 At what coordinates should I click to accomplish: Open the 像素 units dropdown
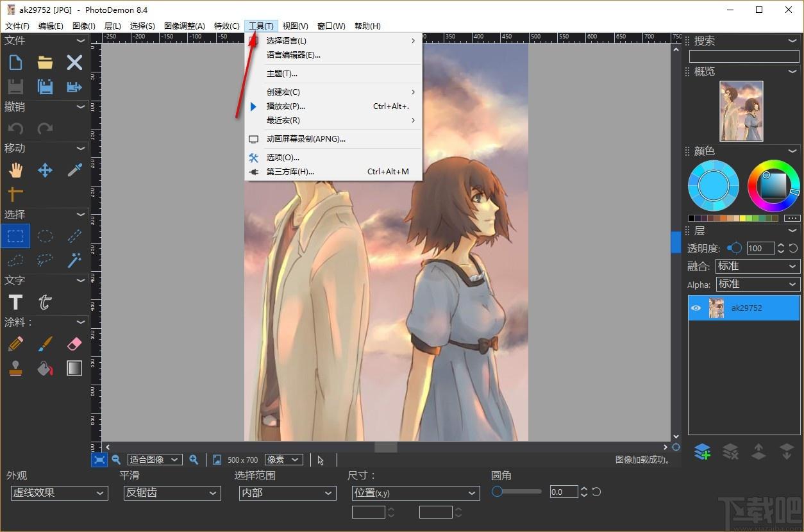pyautogui.click(x=283, y=460)
